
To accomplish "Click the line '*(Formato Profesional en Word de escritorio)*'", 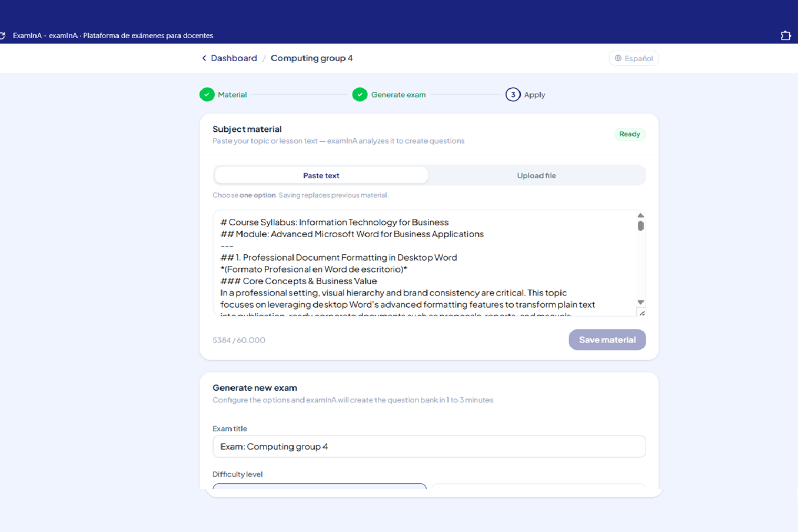I will tap(314, 270).
